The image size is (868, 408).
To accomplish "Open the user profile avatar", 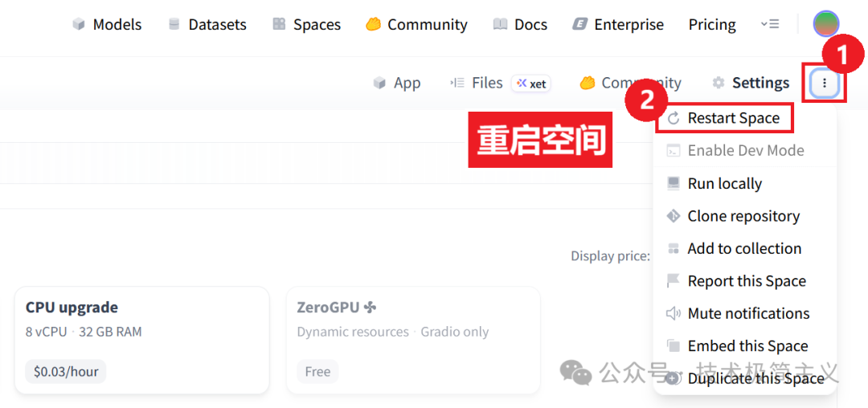I will (826, 24).
